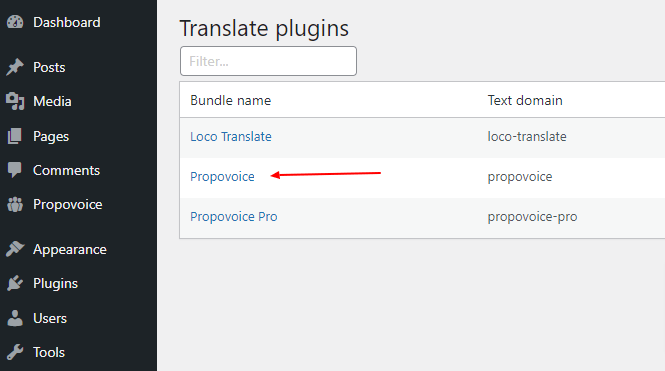The image size is (665, 371).
Task: Click the Pages stacked-sheets icon
Action: point(15,136)
